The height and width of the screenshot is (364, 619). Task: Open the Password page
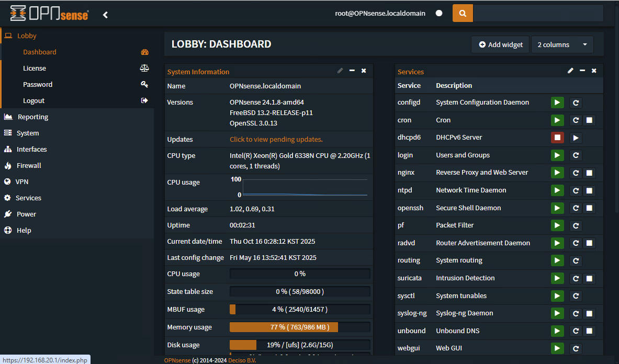(x=77, y=84)
